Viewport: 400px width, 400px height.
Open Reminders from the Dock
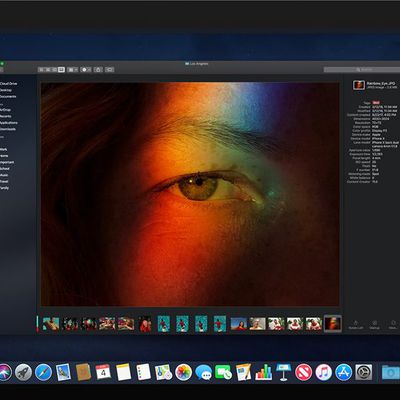[x=143, y=372]
